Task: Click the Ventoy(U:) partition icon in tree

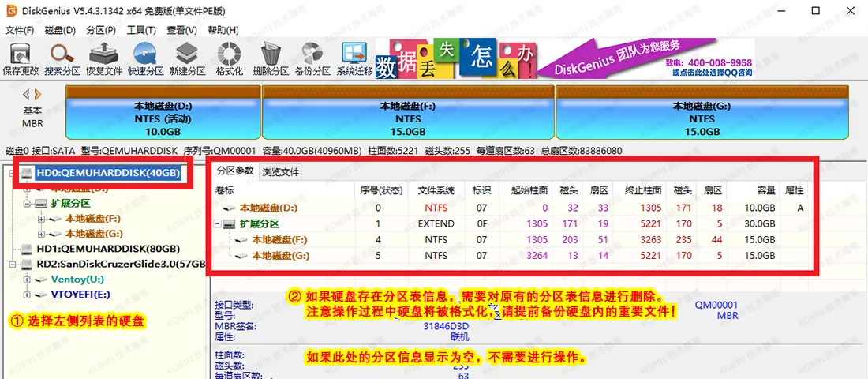Action: click(40, 279)
